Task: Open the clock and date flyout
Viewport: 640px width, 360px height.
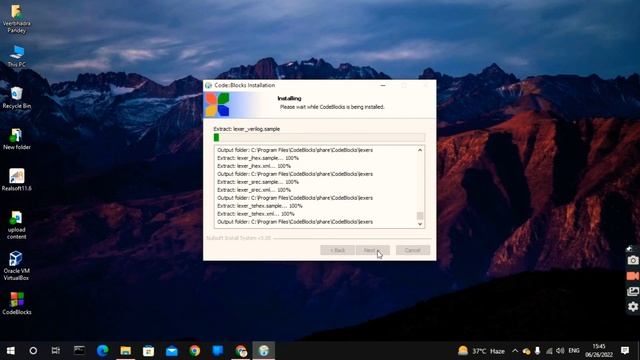Action: click(599, 351)
